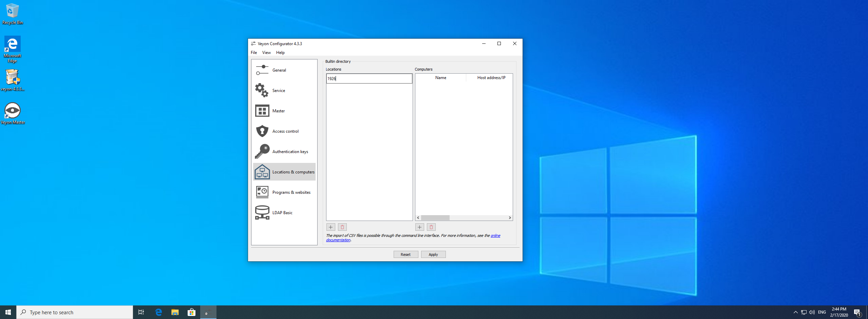Open the network icon in system tray
This screenshot has width=868, height=319.
804,312
